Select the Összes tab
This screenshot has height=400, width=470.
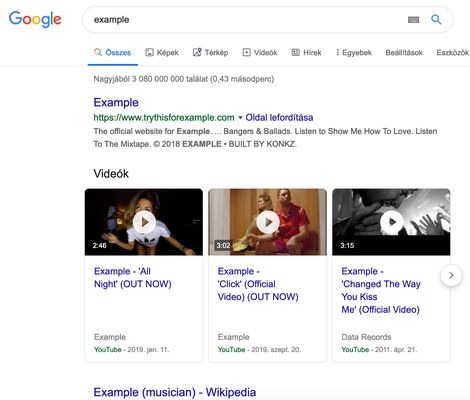[113, 52]
